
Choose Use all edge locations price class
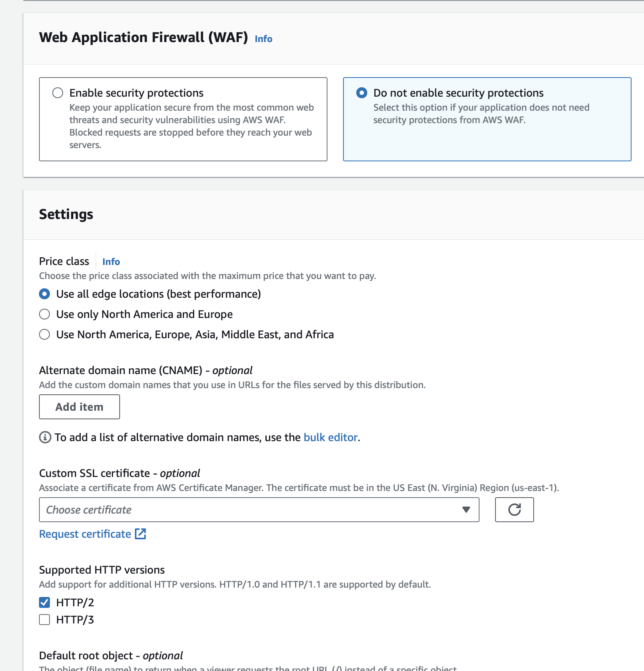coord(44,294)
